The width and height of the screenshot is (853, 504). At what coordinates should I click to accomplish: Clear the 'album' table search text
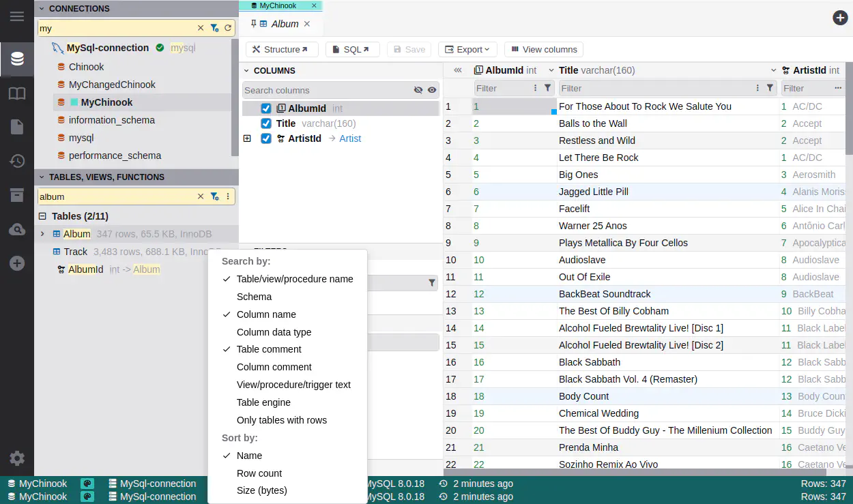[x=201, y=196]
